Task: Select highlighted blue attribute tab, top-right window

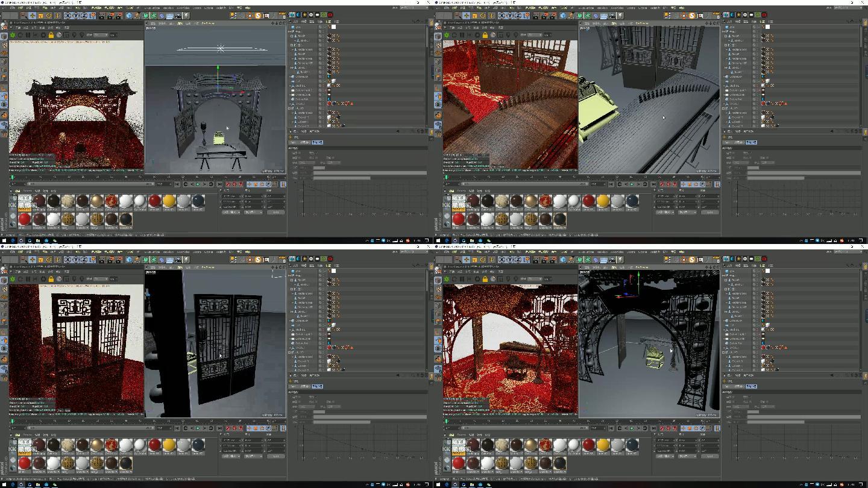Action: click(x=751, y=142)
